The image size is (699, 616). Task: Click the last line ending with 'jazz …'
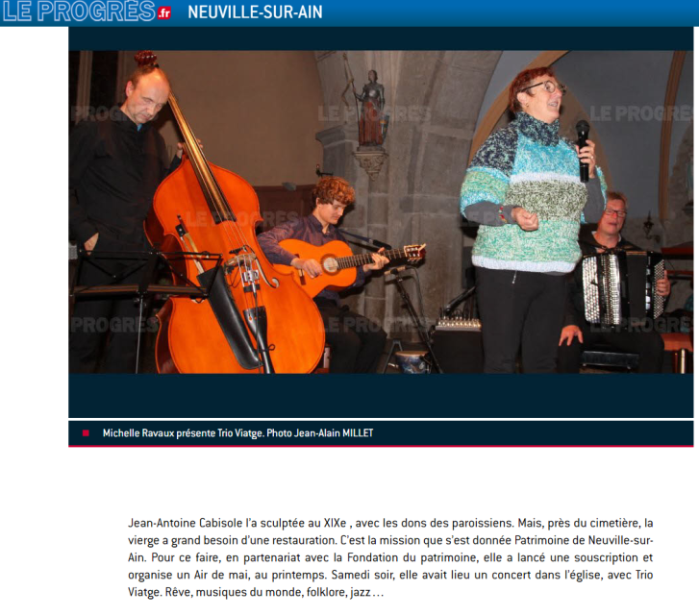click(256, 592)
